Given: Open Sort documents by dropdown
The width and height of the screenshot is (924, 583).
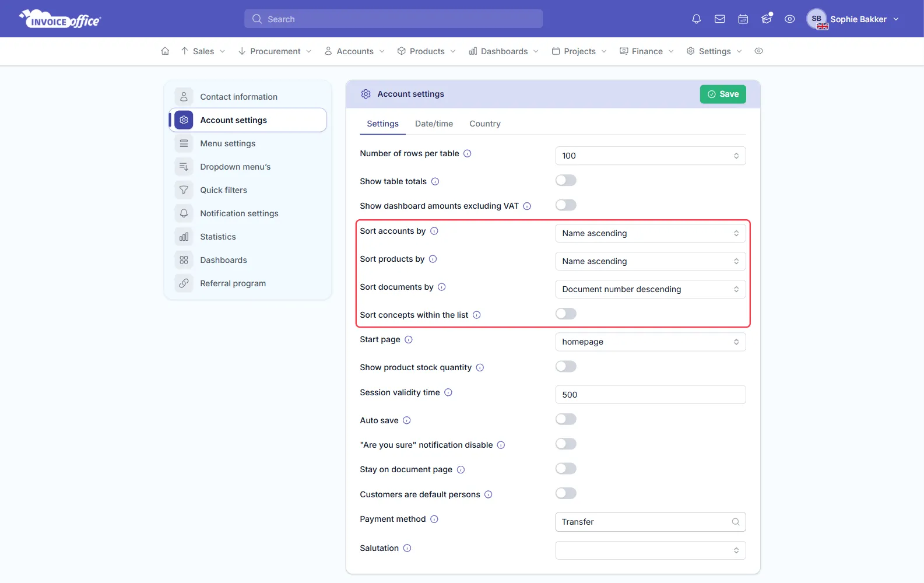Looking at the screenshot, I should pos(651,289).
